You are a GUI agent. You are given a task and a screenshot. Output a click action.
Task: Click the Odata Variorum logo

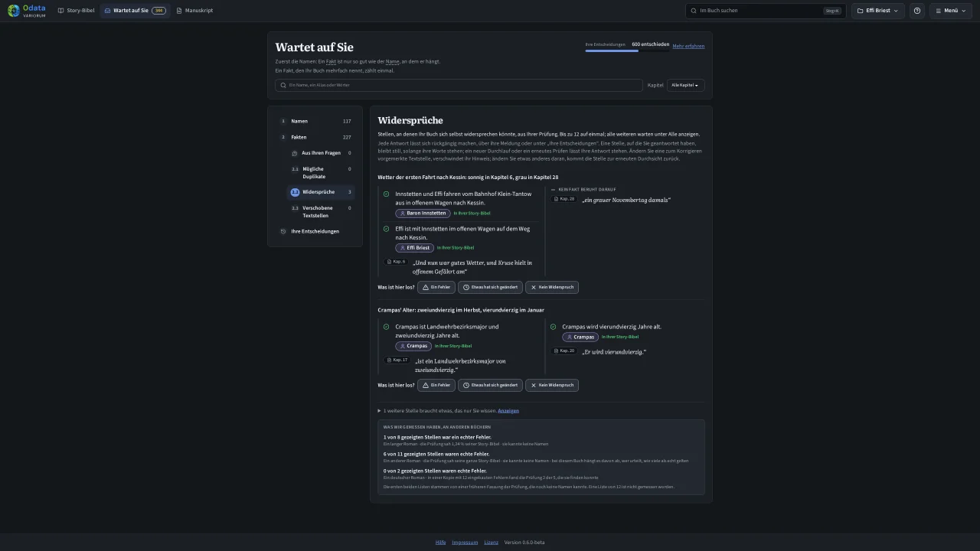(28, 11)
